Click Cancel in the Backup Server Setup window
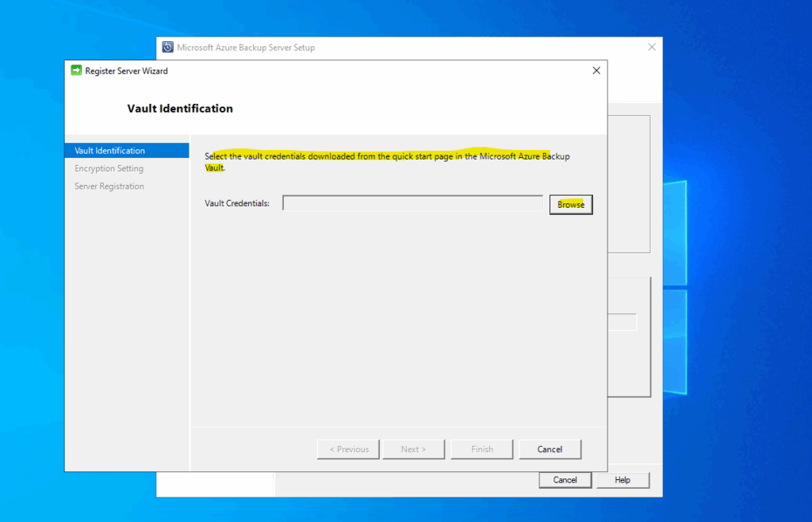812x522 pixels. [x=565, y=480]
